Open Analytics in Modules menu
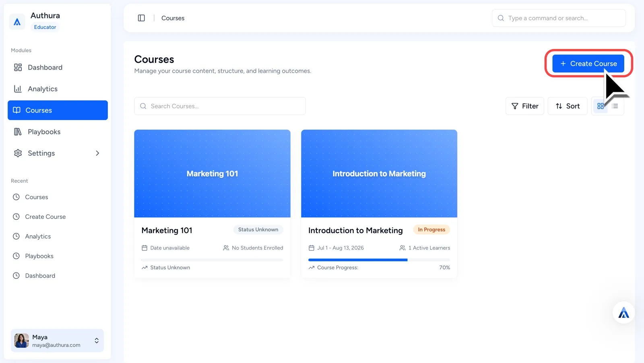Viewport: 644px width, 363px height. 58,89
